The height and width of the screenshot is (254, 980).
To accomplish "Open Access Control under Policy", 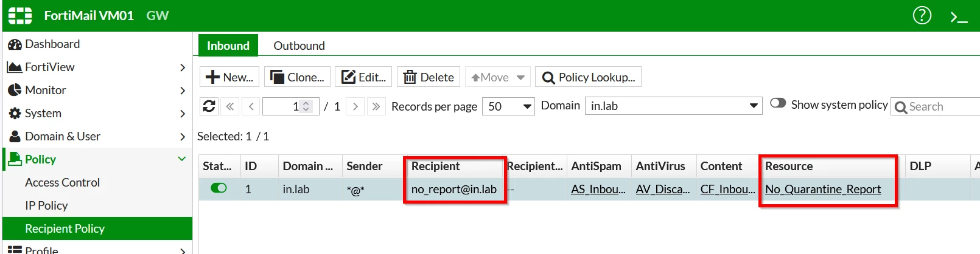I will [x=62, y=182].
